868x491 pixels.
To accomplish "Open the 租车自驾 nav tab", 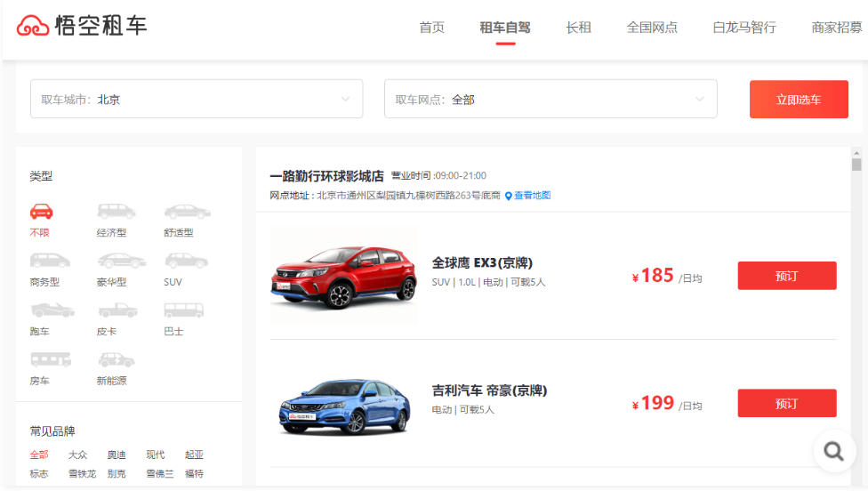I will (x=505, y=27).
